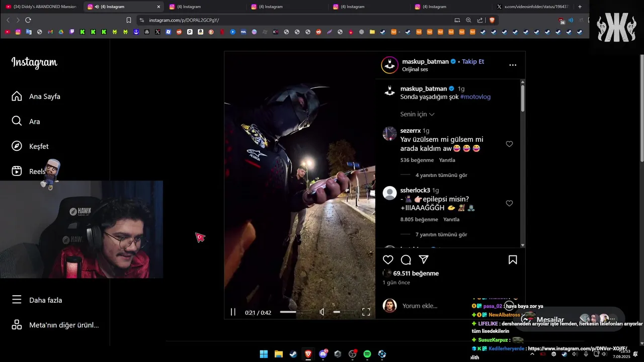Viewport: 644px width, 362px height.
Task: Open Keşfet in Instagram sidebar
Action: (x=30, y=146)
